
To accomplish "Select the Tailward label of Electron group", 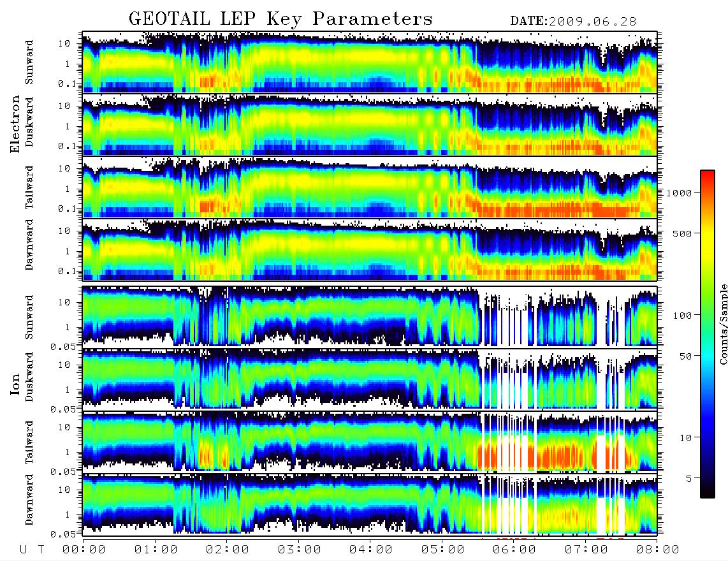I will pos(29,187).
